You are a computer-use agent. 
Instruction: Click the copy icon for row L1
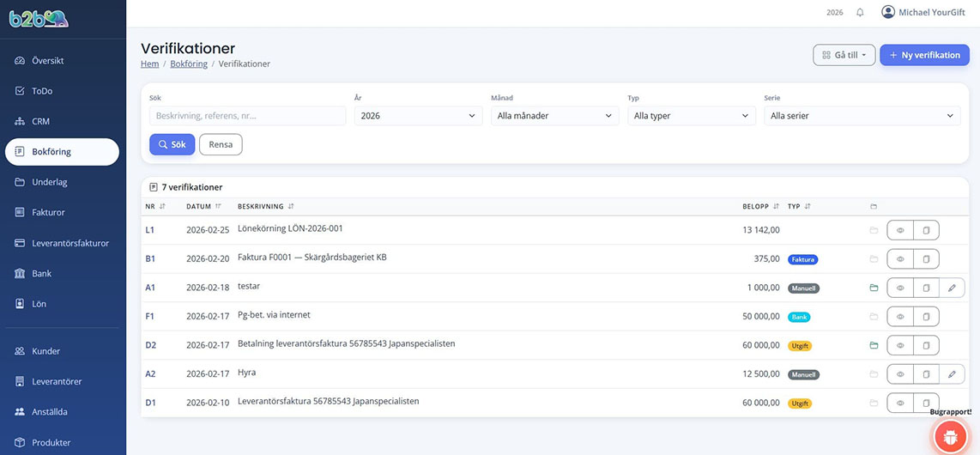[926, 230]
